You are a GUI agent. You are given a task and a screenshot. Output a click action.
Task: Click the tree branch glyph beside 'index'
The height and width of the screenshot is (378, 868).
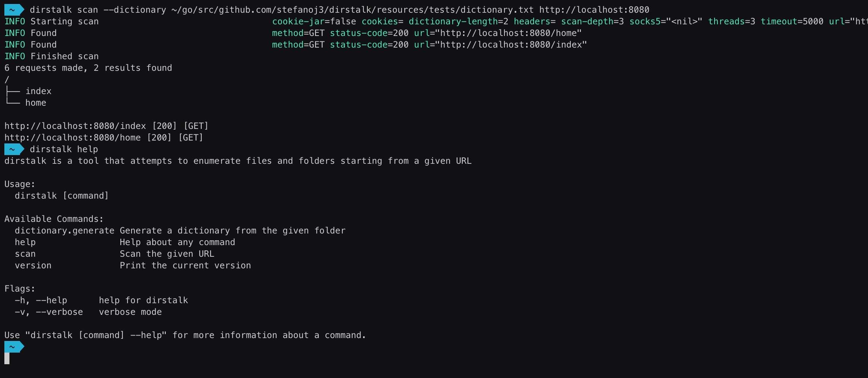(13, 91)
